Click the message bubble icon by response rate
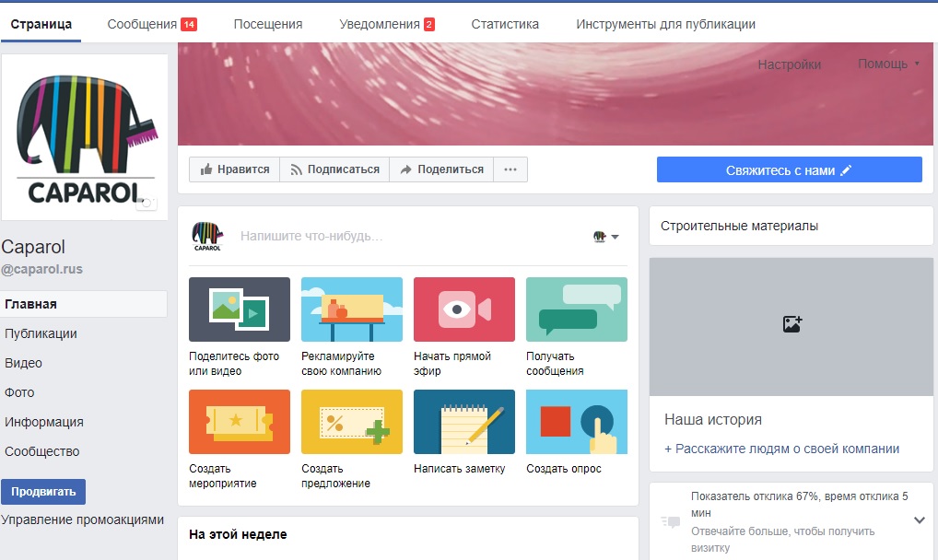The width and height of the screenshot is (938, 560). (671, 521)
